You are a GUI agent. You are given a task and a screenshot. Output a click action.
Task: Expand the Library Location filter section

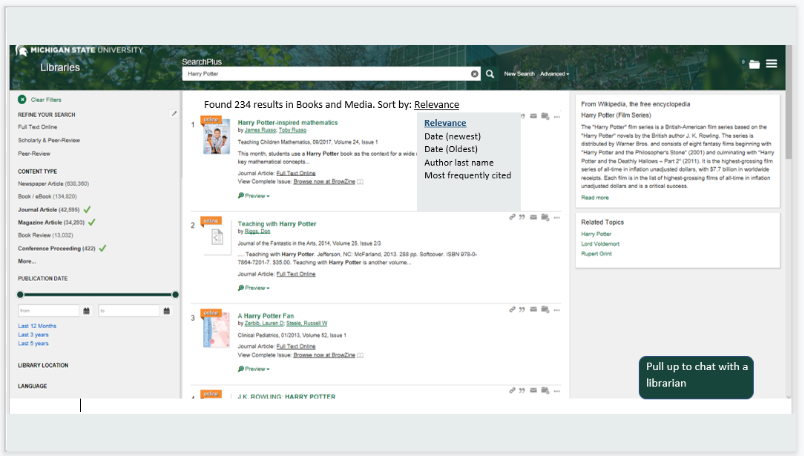[43, 365]
